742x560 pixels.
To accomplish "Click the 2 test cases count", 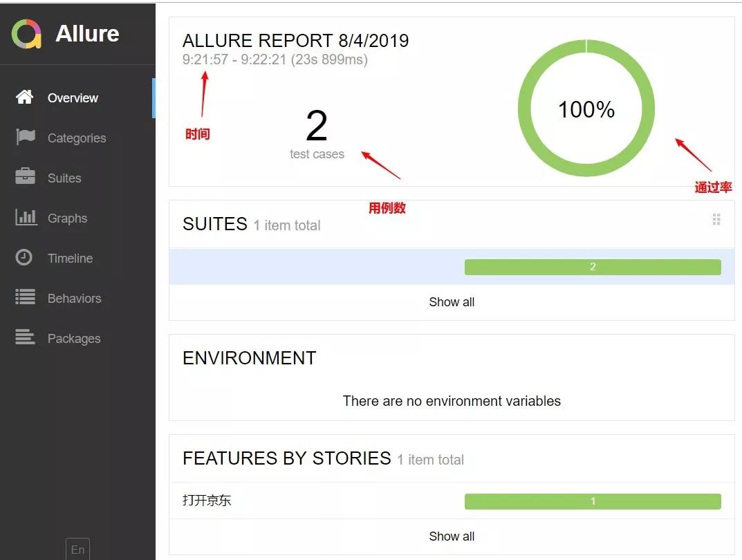I will click(x=317, y=134).
